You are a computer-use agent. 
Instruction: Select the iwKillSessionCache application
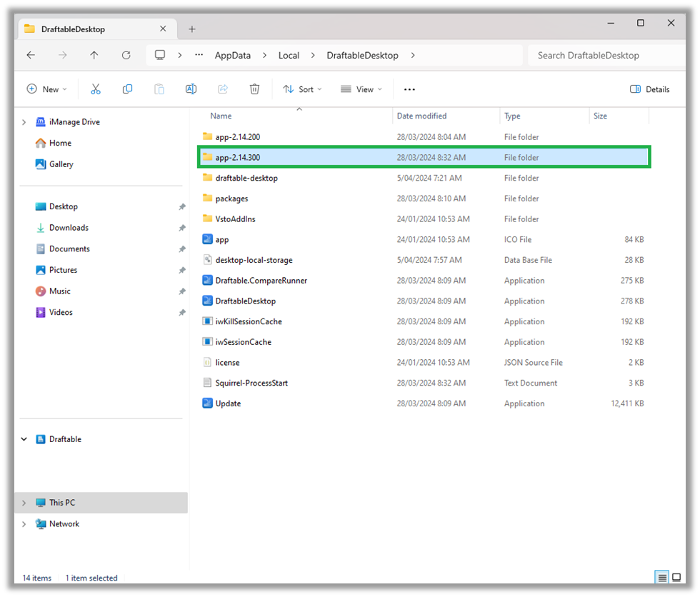point(423,321)
